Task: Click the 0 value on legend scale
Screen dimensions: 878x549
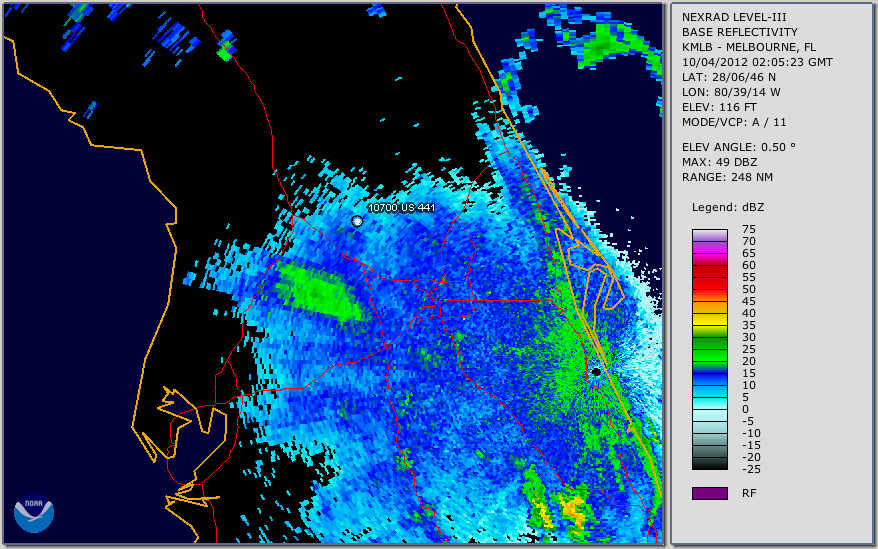Action: click(745, 409)
